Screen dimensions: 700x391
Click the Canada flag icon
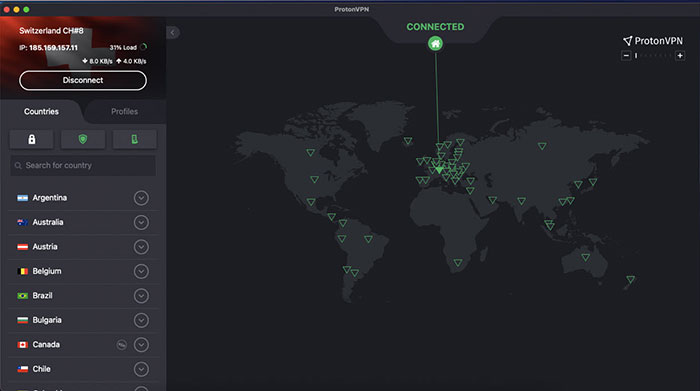click(x=22, y=345)
